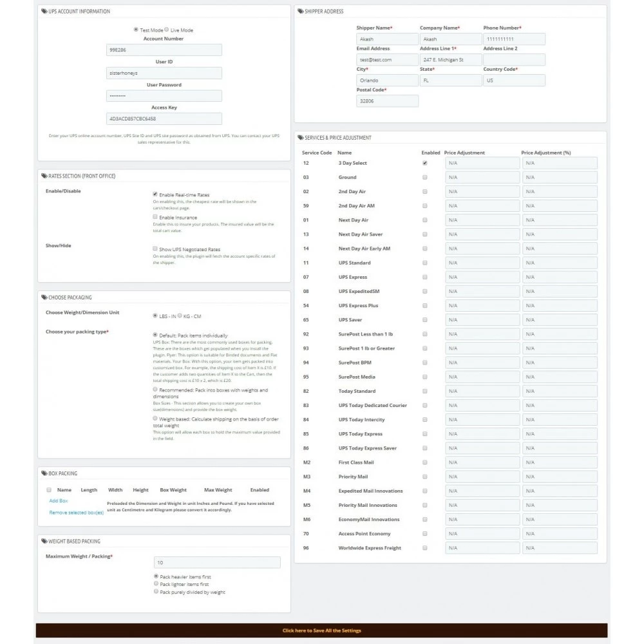
Task: Check the Enable Insurance checkbox
Action: point(155,216)
